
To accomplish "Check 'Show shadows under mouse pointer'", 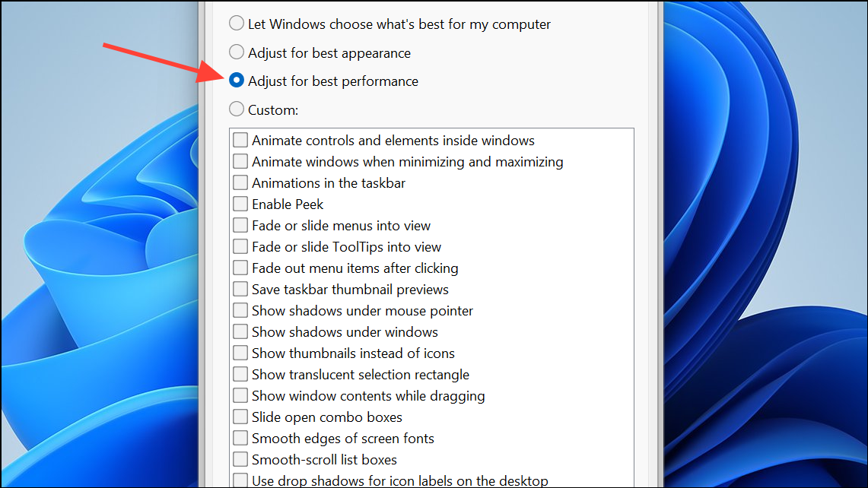I will [x=240, y=310].
